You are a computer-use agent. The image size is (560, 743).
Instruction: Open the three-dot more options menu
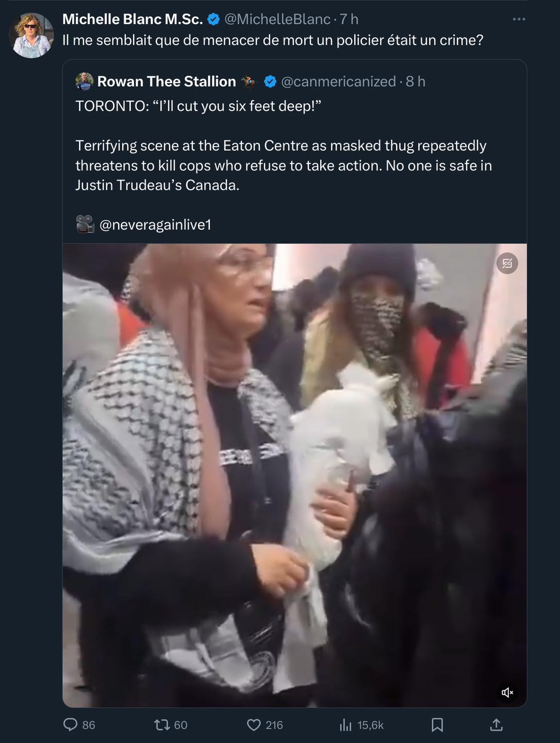click(x=519, y=19)
